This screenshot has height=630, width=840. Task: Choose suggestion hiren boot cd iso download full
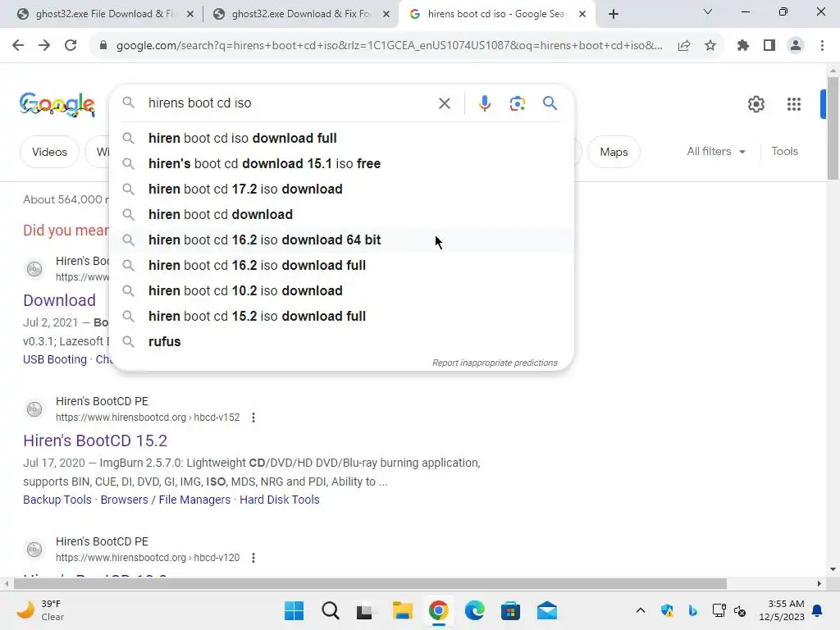click(x=341, y=138)
